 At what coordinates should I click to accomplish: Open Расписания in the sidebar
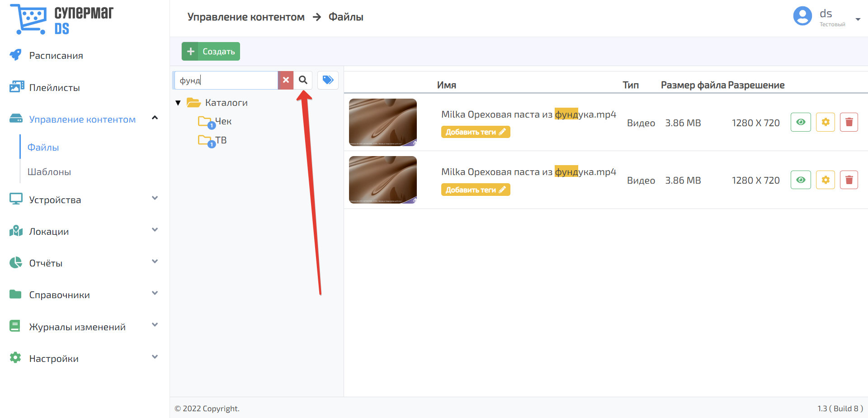[x=56, y=56]
